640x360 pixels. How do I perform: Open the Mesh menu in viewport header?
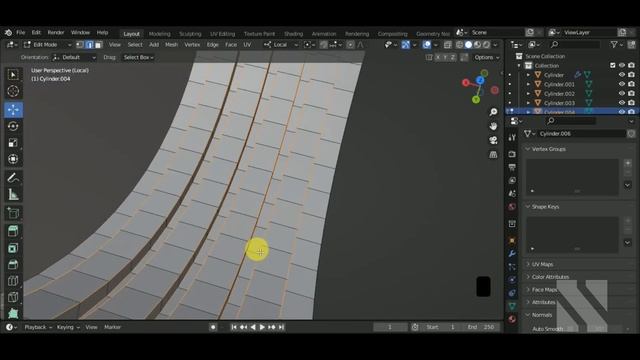171,45
